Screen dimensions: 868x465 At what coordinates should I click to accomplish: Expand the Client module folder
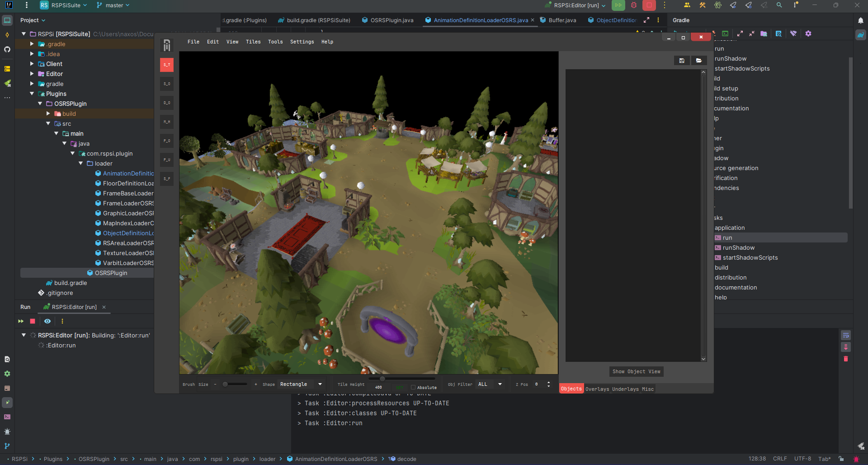pos(32,64)
